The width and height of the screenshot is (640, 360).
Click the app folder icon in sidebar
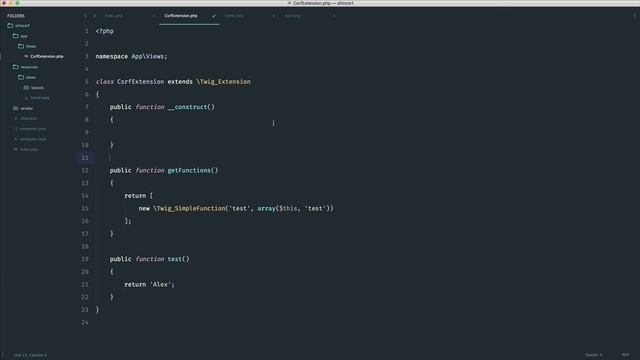point(16,36)
